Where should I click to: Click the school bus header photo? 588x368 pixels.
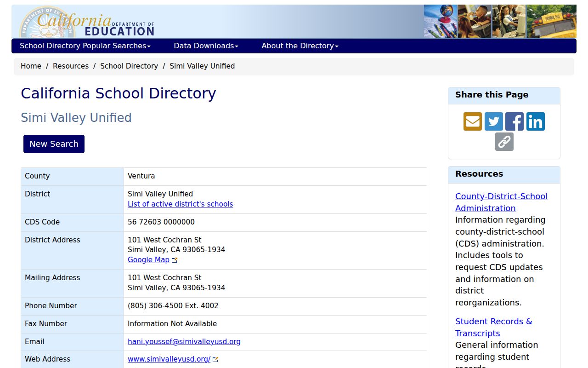pos(551,21)
